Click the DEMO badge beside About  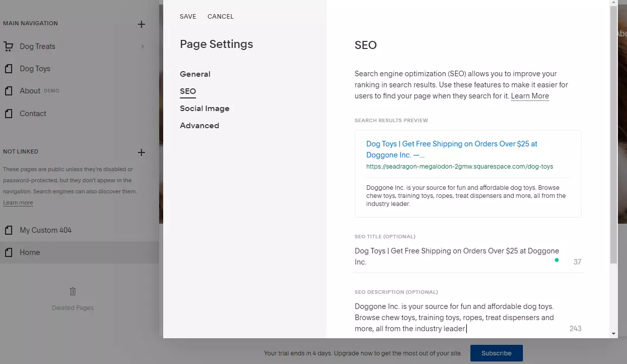pyautogui.click(x=52, y=91)
